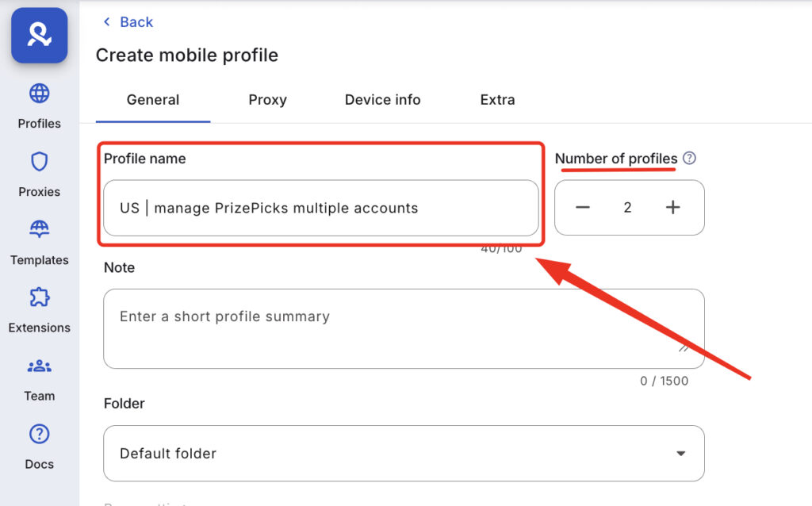The width and height of the screenshot is (812, 506).
Task: Select Default folder from the folder list
Action: tap(167, 453)
